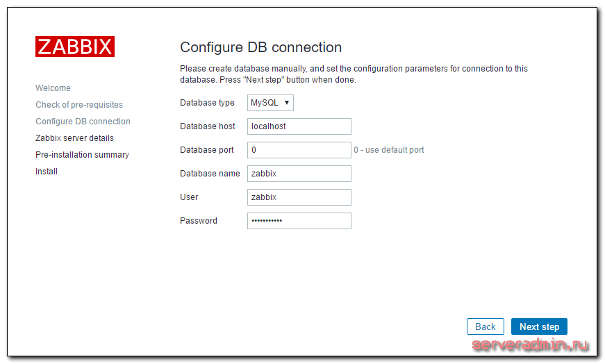The image size is (605, 364).
Task: Select Configure DB connection in sidebar
Action: pos(83,122)
